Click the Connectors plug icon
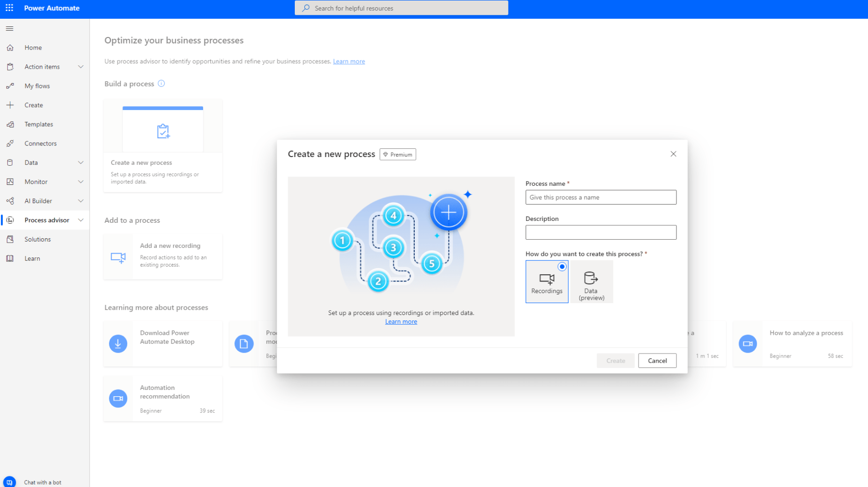 [10, 143]
